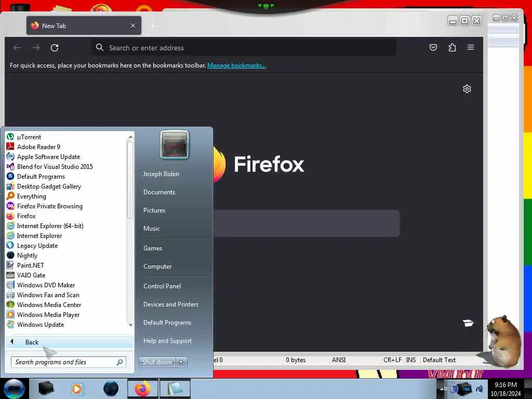Launch Adobe Reader 9
The height and width of the screenshot is (399, 532).
38,147
